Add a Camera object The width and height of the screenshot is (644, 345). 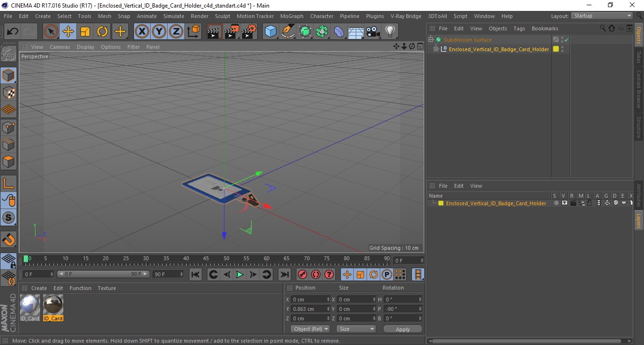click(x=373, y=32)
